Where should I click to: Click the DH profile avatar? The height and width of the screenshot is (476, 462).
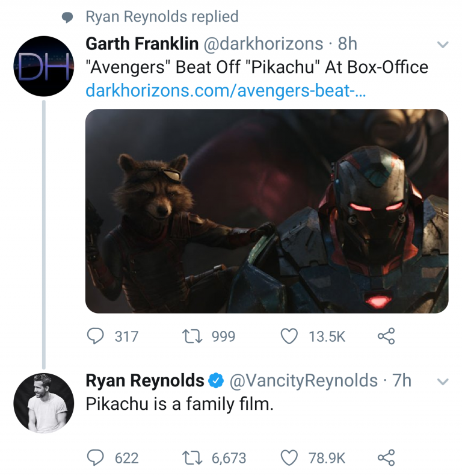43,66
